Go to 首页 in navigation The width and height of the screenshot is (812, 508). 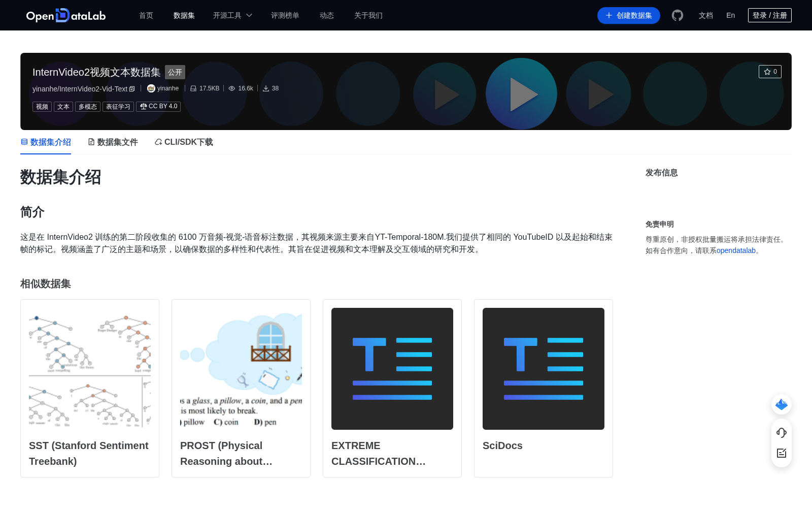(x=146, y=15)
